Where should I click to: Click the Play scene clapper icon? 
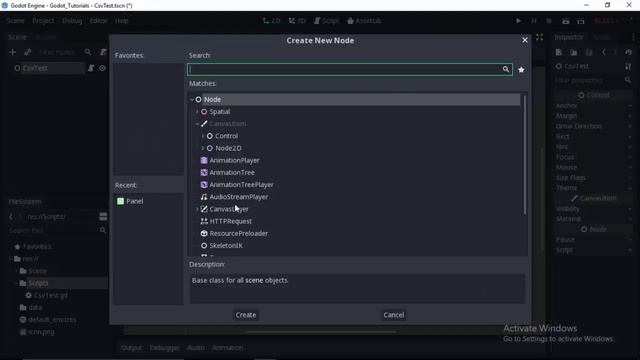[565, 21]
